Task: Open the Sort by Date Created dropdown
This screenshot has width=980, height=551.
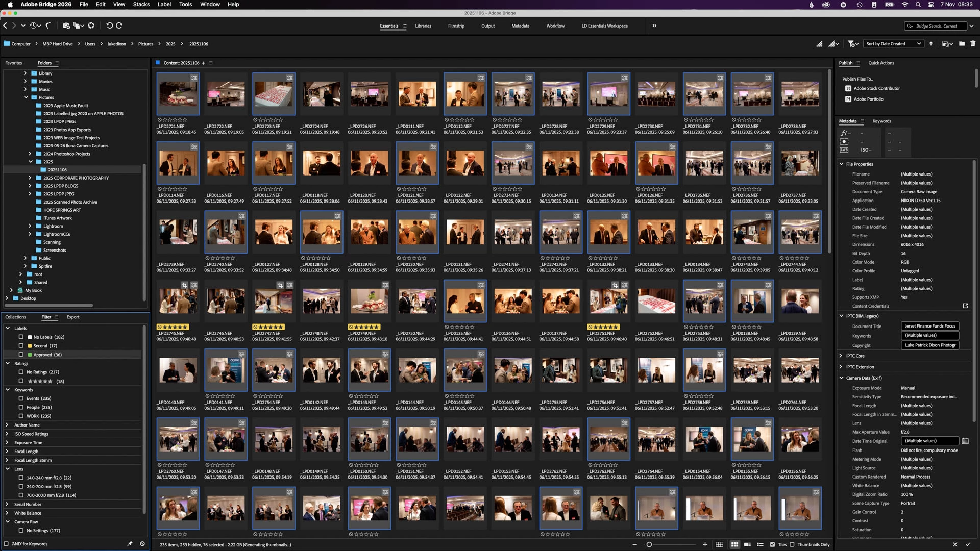Action: click(x=893, y=44)
